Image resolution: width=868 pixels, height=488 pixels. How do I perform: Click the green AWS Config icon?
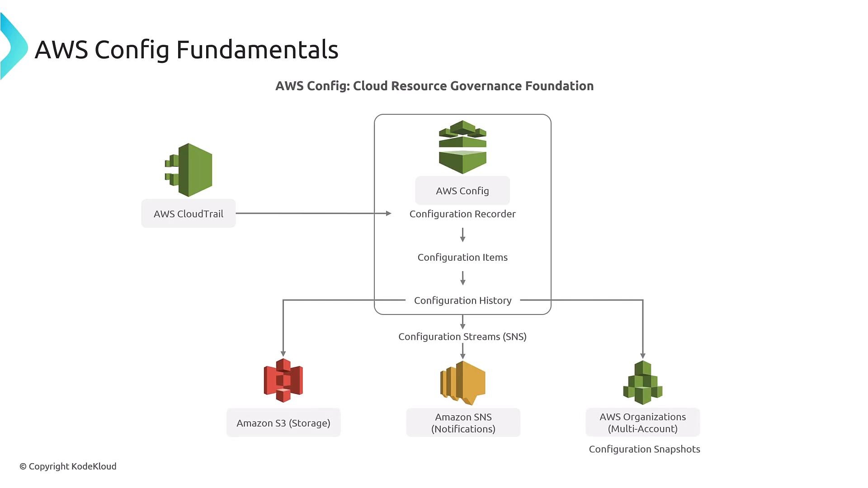click(462, 147)
